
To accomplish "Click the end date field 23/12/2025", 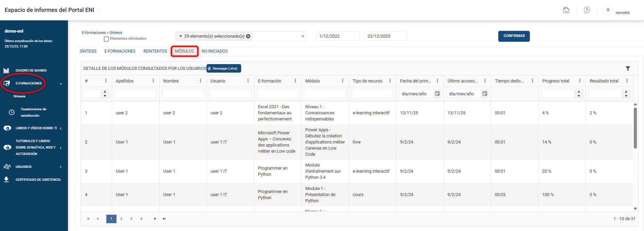I will [x=386, y=36].
